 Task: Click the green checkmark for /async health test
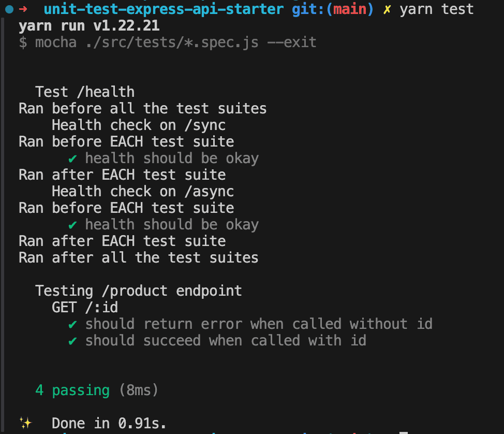72,225
